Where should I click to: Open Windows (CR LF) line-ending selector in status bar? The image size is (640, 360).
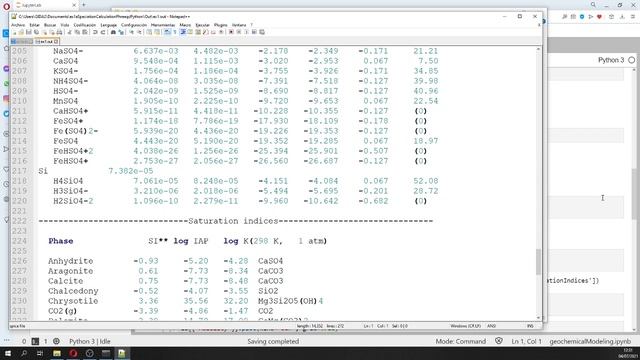tap(465, 326)
